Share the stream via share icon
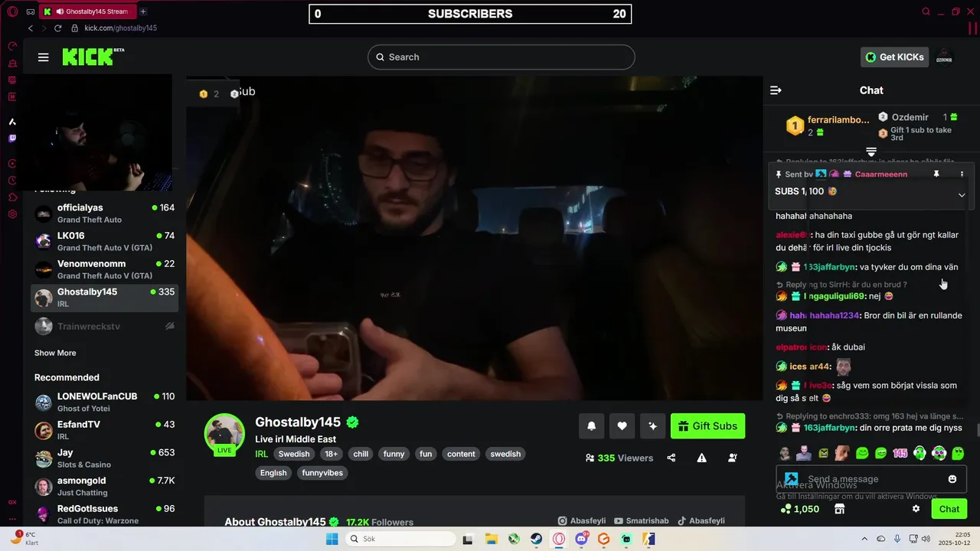The height and width of the screenshot is (551, 980). coord(671,458)
